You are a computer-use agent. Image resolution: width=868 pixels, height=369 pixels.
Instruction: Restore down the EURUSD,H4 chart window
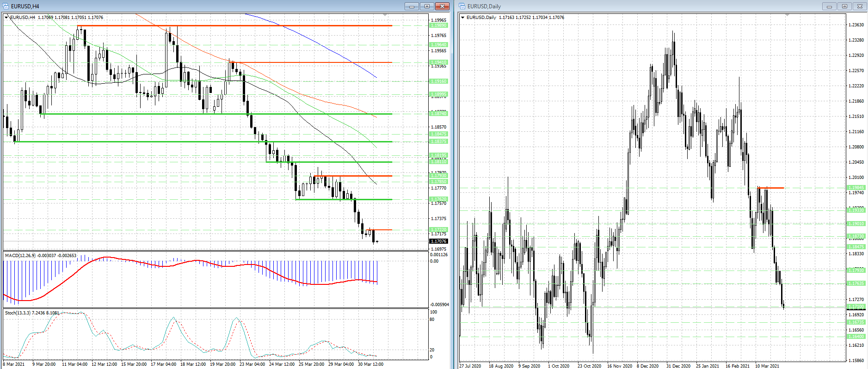(x=427, y=6)
